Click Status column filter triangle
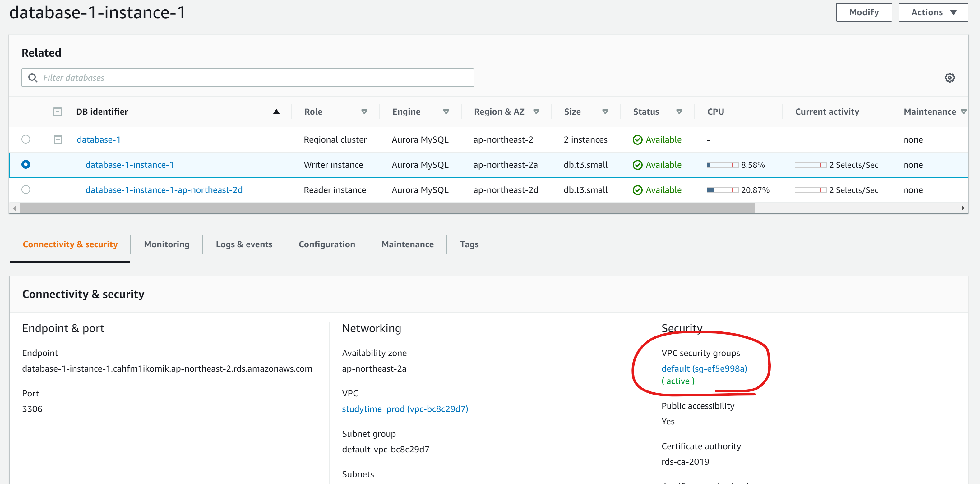Viewport: 980px width, 484px height. pos(679,112)
